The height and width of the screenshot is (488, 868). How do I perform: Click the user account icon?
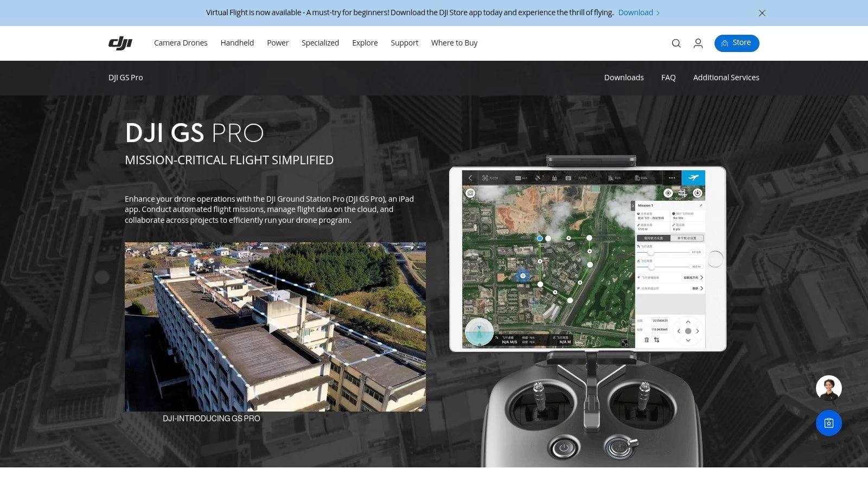coord(698,43)
